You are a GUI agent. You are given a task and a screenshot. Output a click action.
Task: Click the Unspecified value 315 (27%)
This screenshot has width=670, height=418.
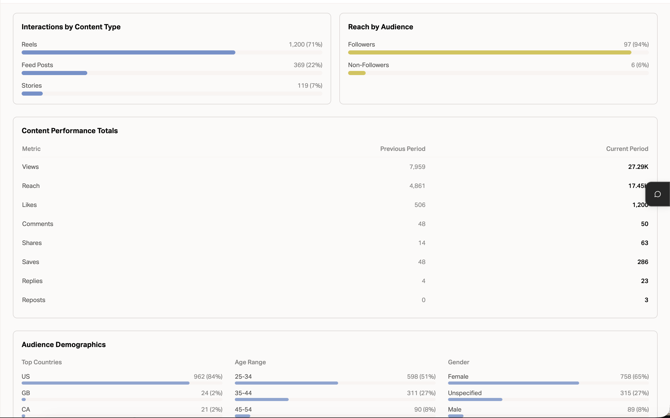[635, 393]
